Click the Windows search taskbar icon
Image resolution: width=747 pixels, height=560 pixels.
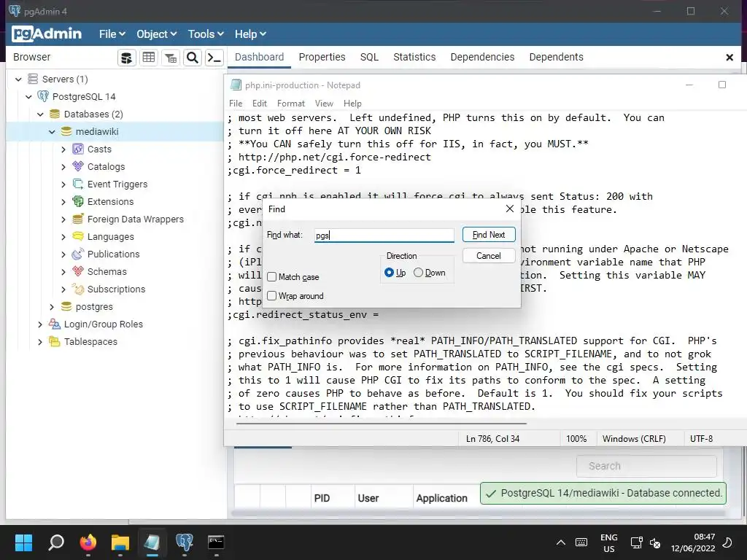pos(56,542)
